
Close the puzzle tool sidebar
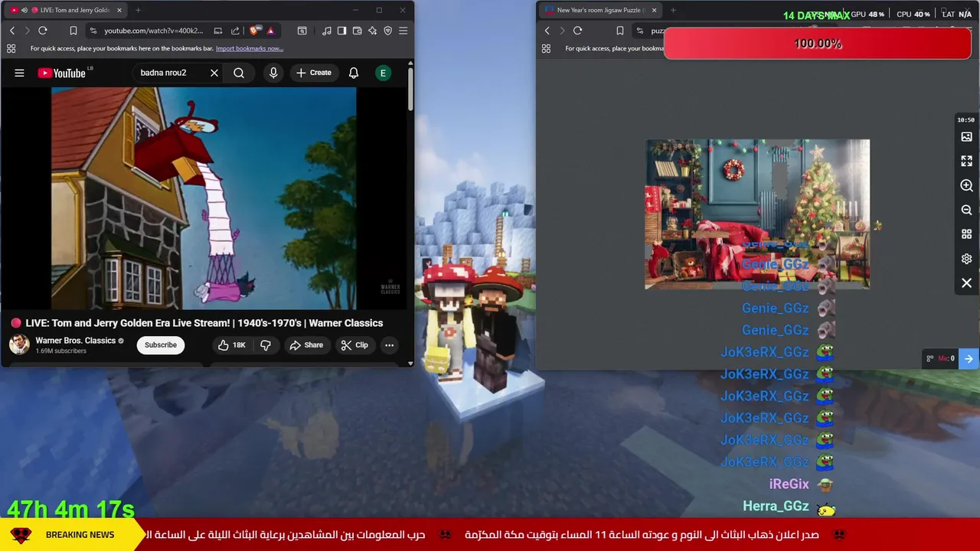pyautogui.click(x=966, y=283)
